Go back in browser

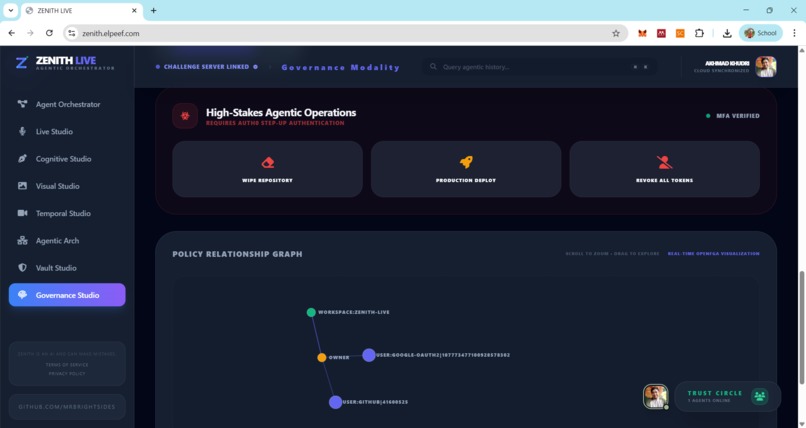tap(11, 33)
